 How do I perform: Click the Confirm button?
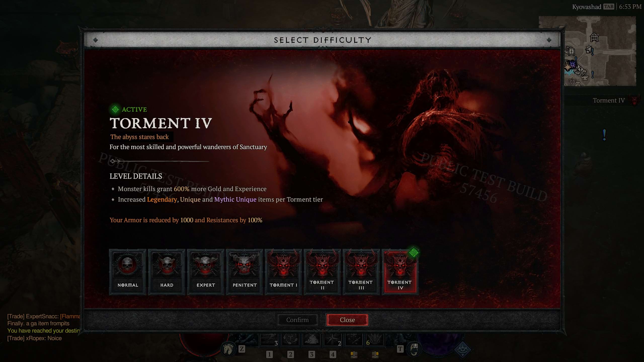pos(297,320)
